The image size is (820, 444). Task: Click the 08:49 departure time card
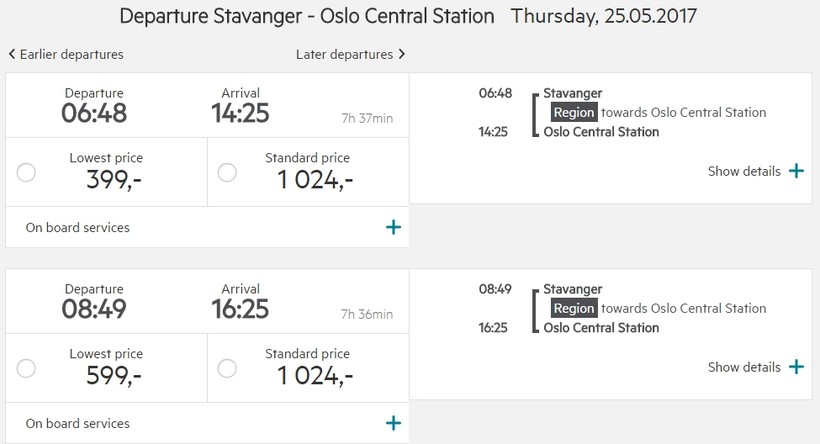[x=94, y=301]
